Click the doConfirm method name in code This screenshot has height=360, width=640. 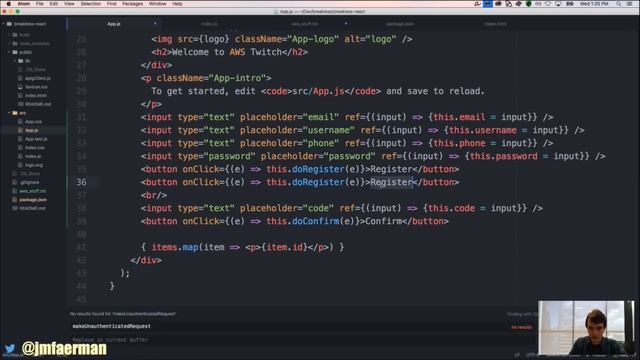pos(316,221)
